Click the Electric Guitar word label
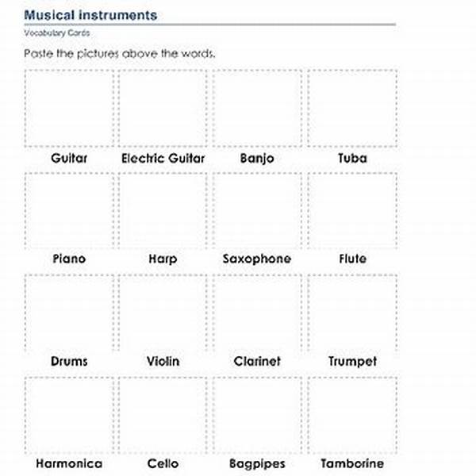 (x=163, y=158)
